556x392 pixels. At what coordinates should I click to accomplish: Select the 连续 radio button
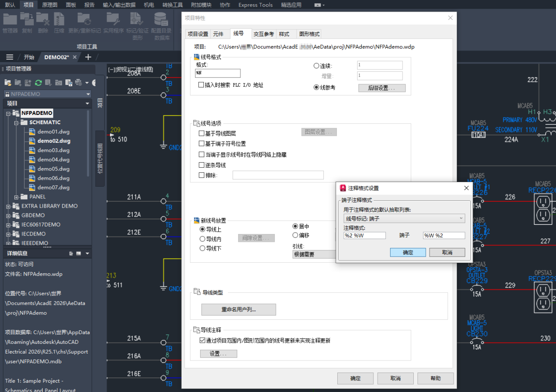316,66
